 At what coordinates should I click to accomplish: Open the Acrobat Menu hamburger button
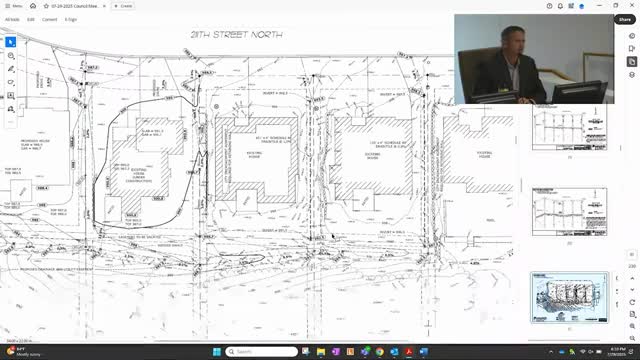[13, 6]
